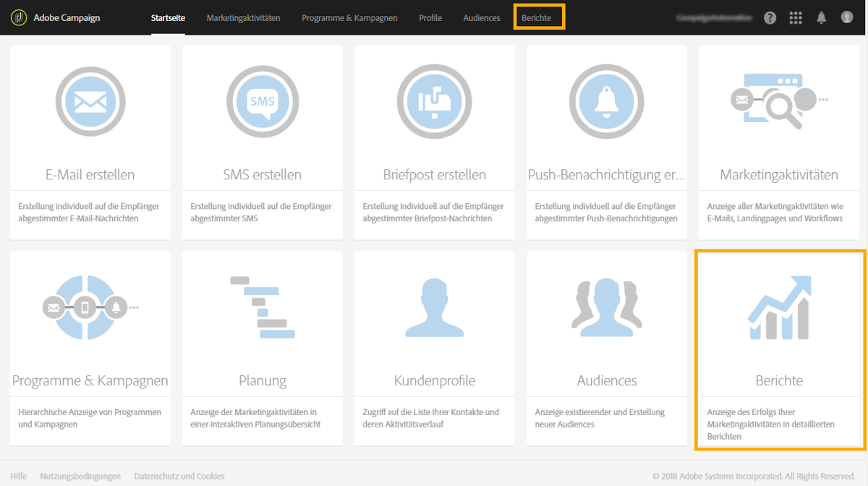The image size is (868, 486).
Task: Click the Push-Benachrichtigung bell icon
Action: [x=606, y=101]
